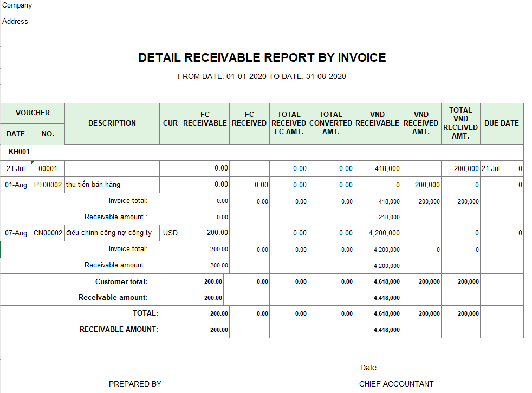Click green error indicator on voucher 00001 cell
The image size is (532, 393).
coord(33,162)
